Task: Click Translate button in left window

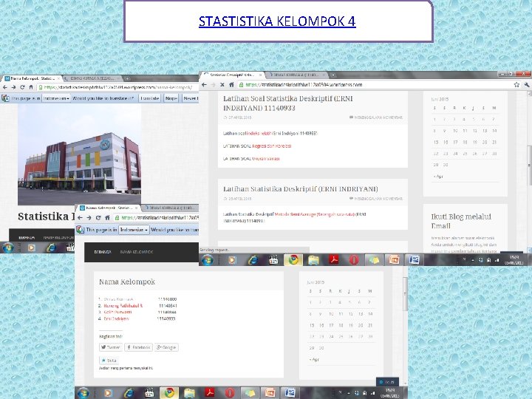Action: [149, 98]
